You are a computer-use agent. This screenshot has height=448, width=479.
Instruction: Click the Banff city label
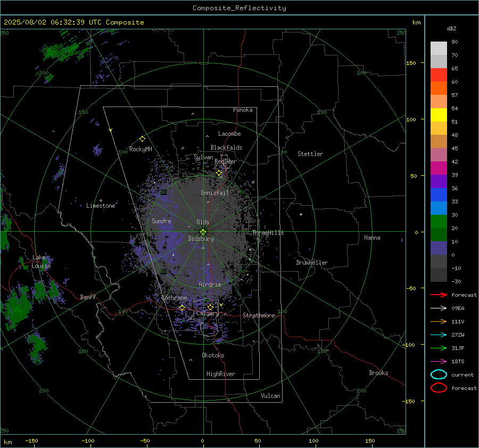pyautogui.click(x=88, y=297)
